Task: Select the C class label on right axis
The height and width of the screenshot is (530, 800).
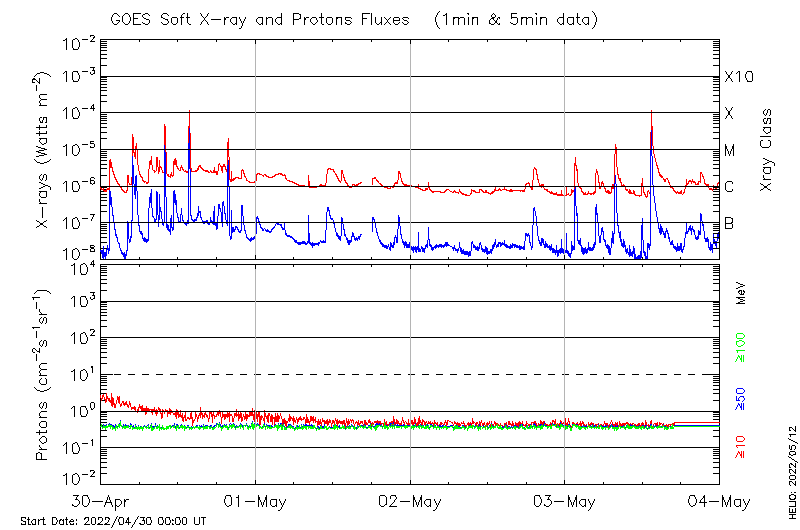Action: 729,187
